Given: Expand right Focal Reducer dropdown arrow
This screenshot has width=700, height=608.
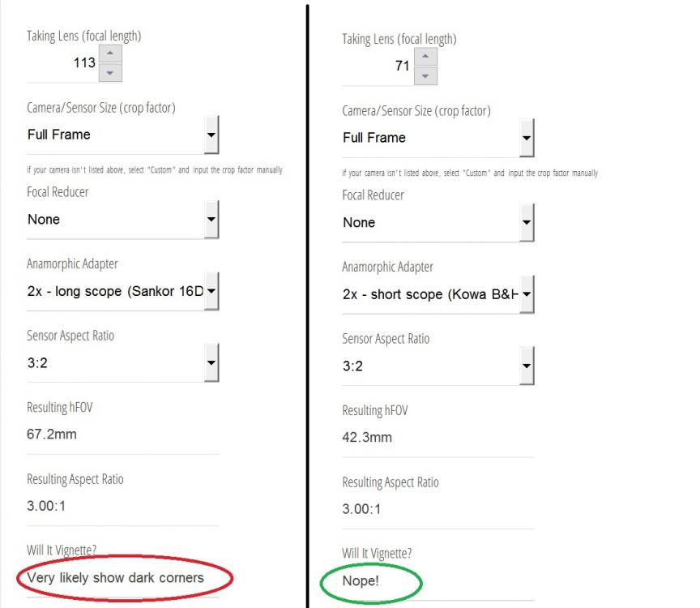Looking at the screenshot, I should (527, 222).
